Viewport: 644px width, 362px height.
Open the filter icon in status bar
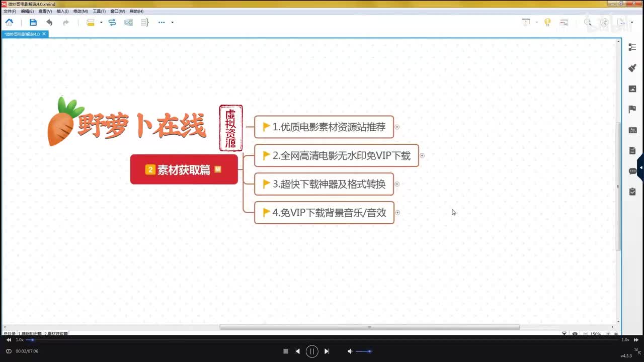pos(565,334)
